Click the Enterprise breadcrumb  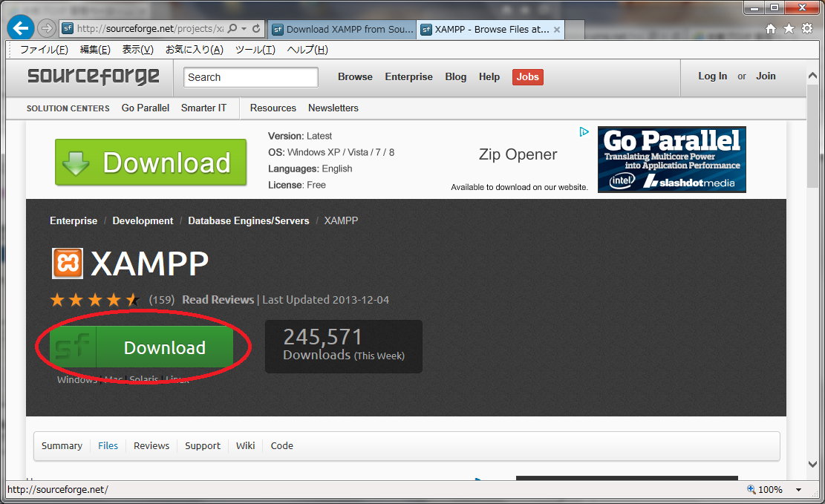[74, 221]
